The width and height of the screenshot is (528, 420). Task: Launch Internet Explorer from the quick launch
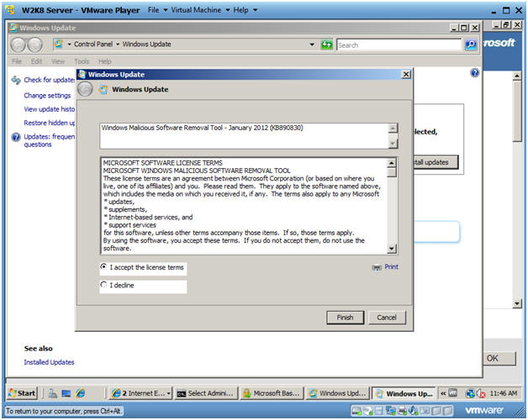pos(81,393)
